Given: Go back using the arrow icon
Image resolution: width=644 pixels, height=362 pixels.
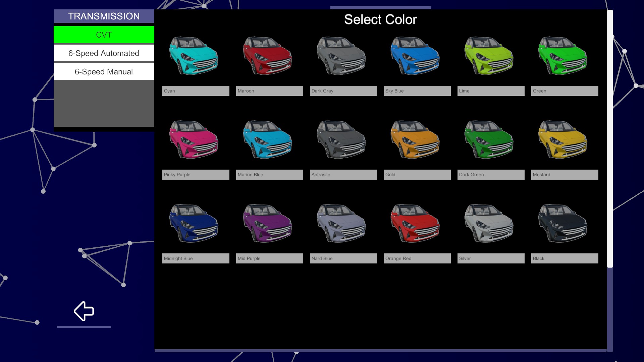Looking at the screenshot, I should [84, 311].
